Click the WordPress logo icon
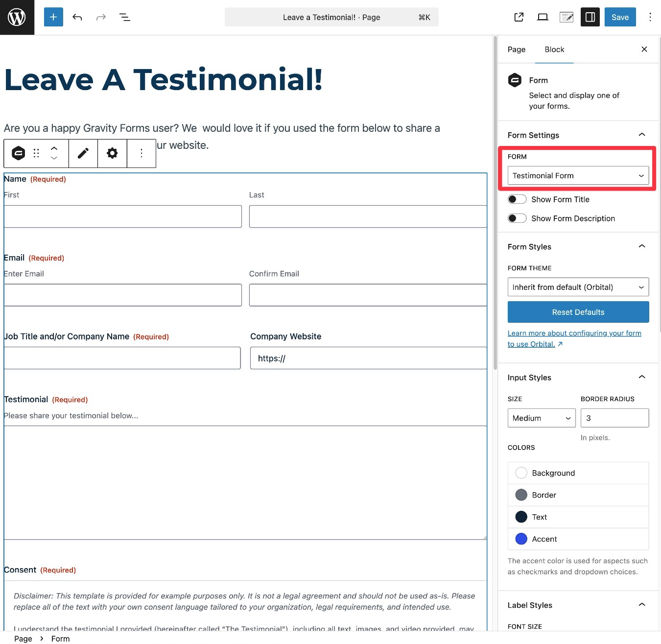This screenshot has width=661, height=644. (x=17, y=17)
